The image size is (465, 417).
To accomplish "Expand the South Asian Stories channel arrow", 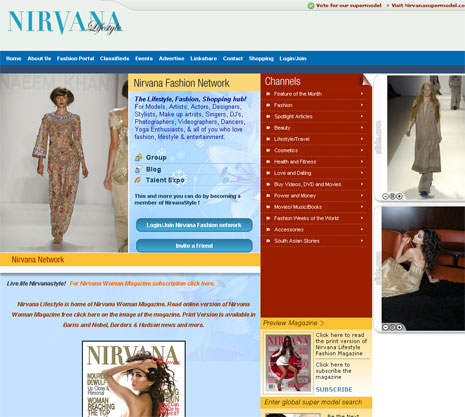I will click(362, 241).
